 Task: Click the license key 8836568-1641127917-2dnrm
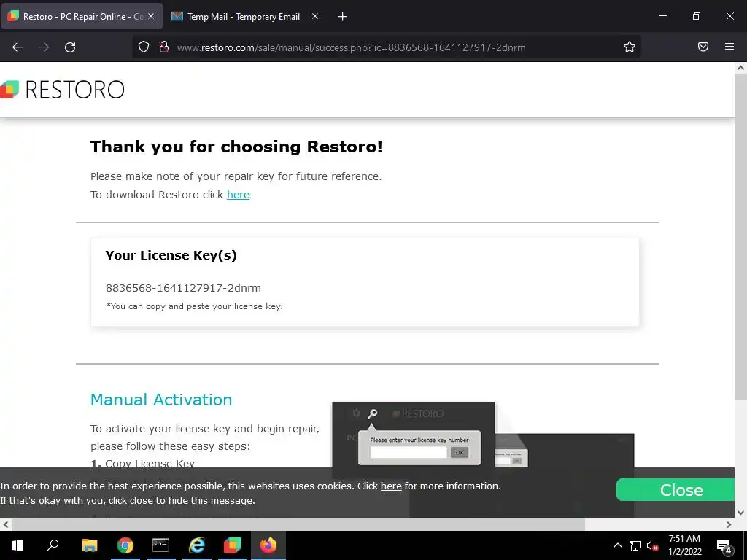tap(183, 288)
